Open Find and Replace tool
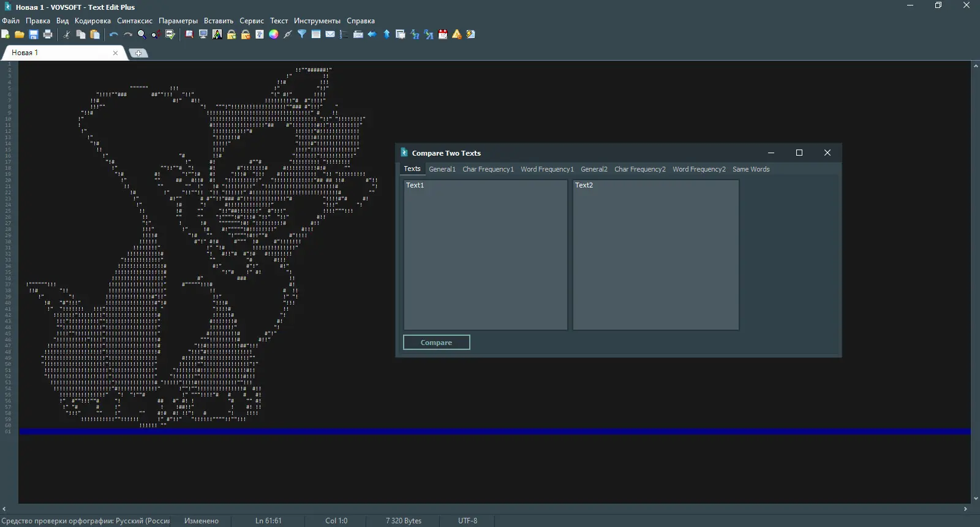 pyautogui.click(x=156, y=34)
